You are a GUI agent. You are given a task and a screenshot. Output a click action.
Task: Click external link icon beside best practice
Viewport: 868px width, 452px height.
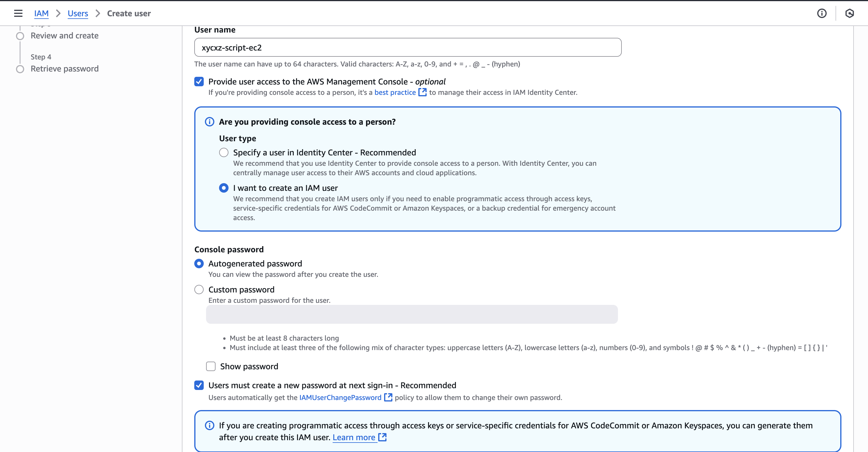click(x=422, y=92)
